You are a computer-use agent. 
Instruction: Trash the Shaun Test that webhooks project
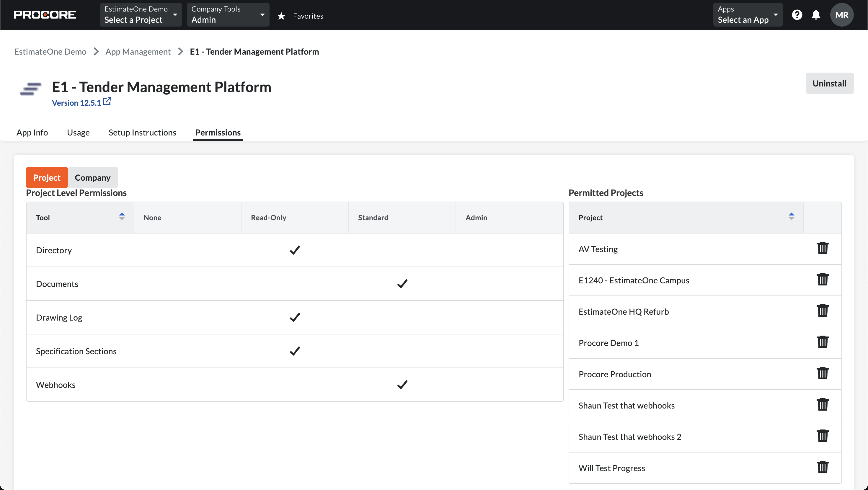click(823, 405)
